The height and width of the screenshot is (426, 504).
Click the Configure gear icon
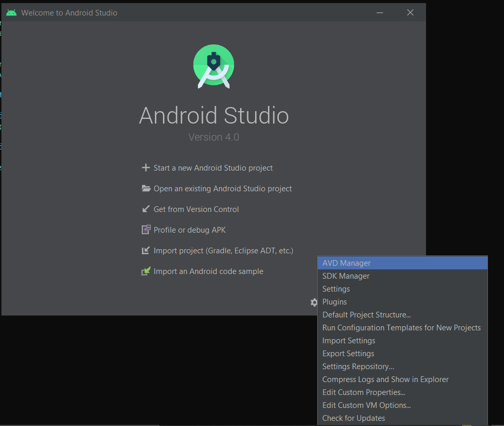314,302
